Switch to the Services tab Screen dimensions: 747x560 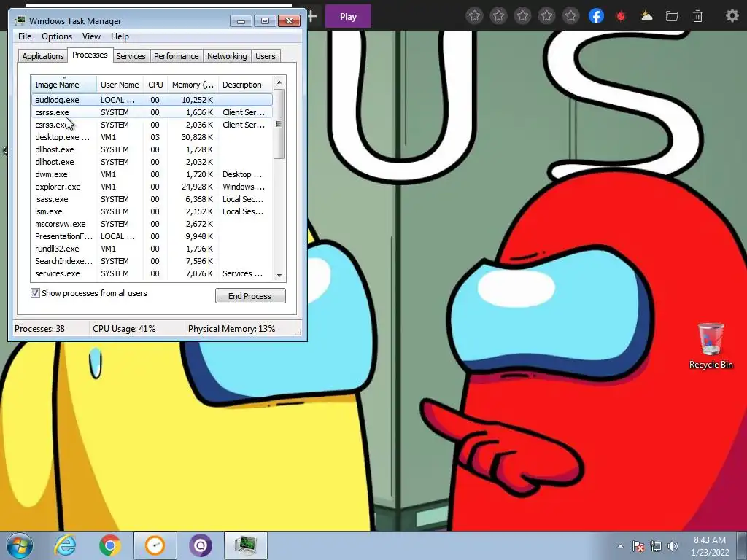pos(131,56)
